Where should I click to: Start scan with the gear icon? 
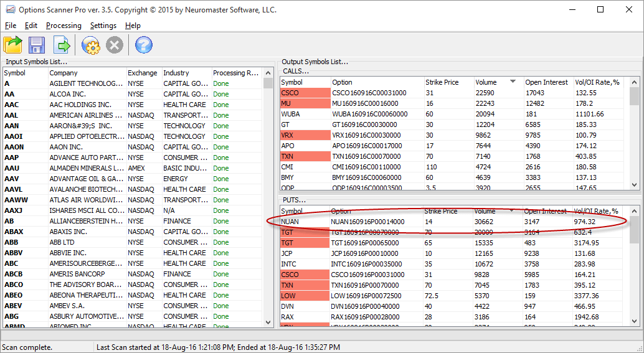click(x=90, y=45)
